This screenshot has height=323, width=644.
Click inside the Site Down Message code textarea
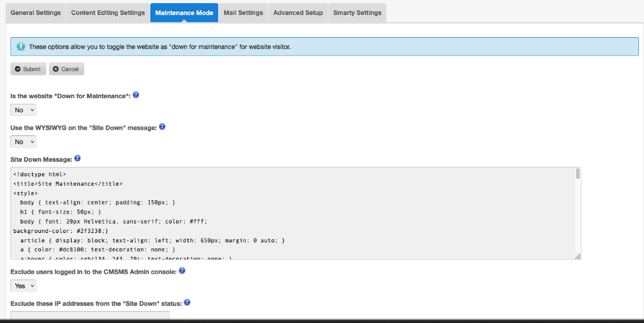pos(289,214)
